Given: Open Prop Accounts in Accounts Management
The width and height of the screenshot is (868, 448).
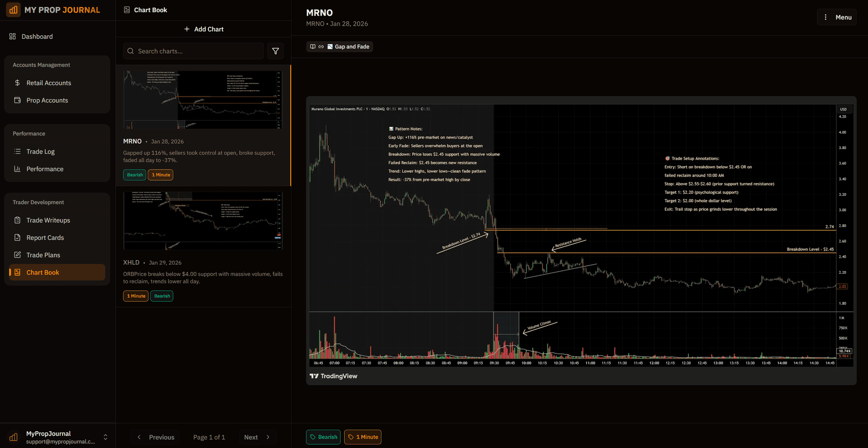Looking at the screenshot, I should point(18,100).
